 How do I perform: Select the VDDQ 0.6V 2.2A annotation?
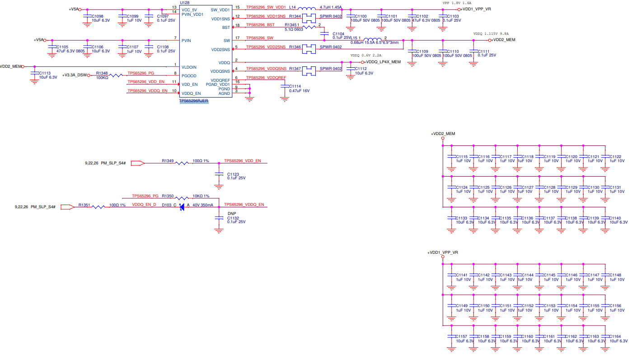(366, 56)
